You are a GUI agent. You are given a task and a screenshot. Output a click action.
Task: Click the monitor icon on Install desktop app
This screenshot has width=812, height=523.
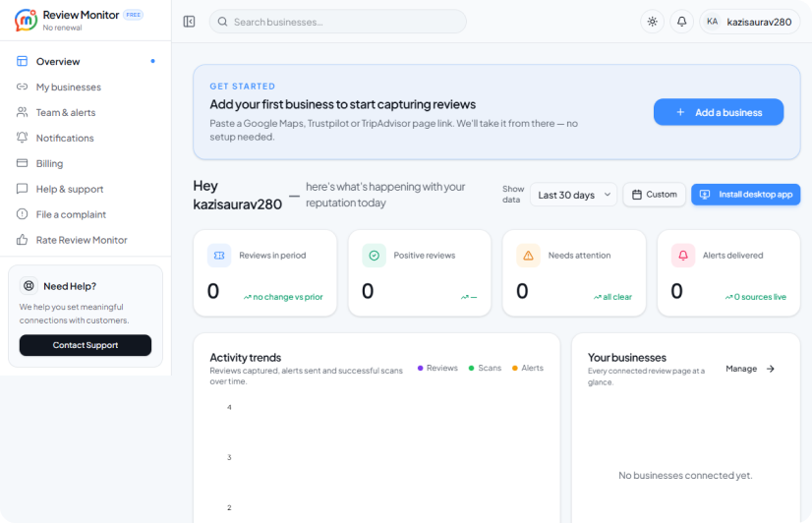pos(705,195)
